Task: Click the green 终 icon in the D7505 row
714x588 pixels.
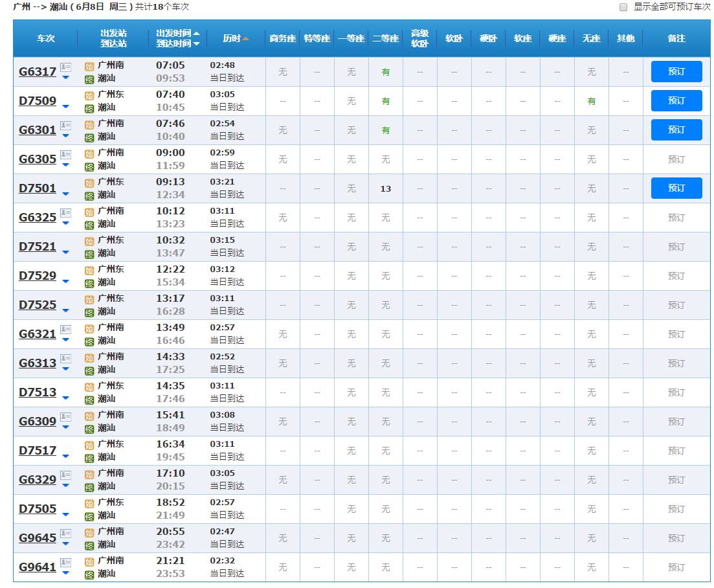Action: tap(89, 517)
